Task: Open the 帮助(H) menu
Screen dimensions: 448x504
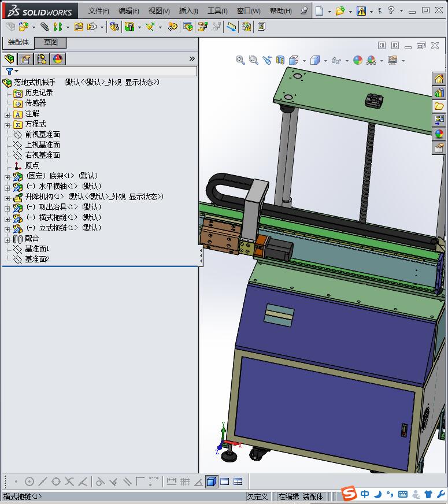Action: pyautogui.click(x=281, y=11)
